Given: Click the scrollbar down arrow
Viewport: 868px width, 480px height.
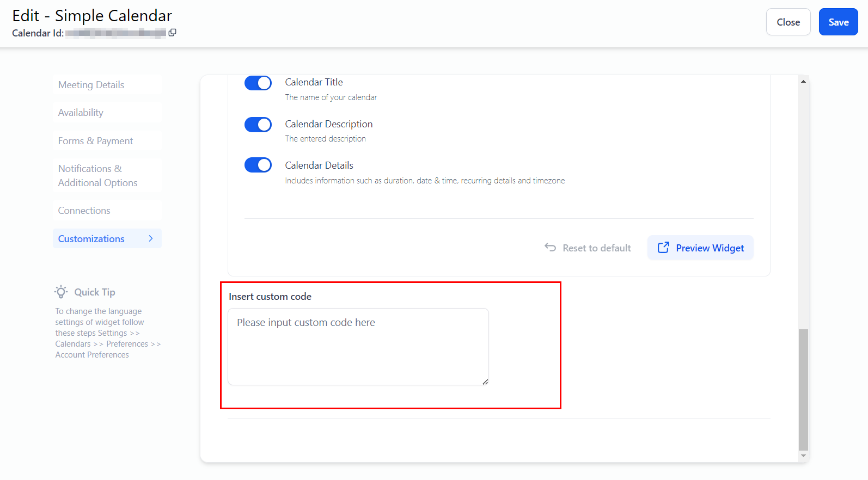Looking at the screenshot, I should (x=803, y=456).
